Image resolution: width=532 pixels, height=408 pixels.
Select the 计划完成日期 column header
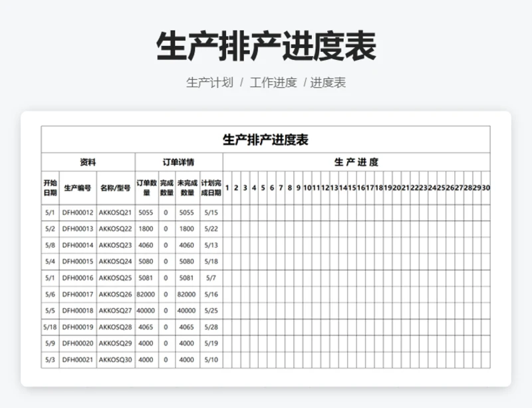click(211, 188)
